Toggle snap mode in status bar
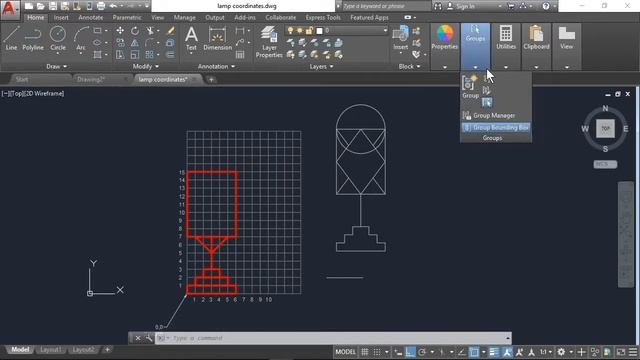 [377, 352]
